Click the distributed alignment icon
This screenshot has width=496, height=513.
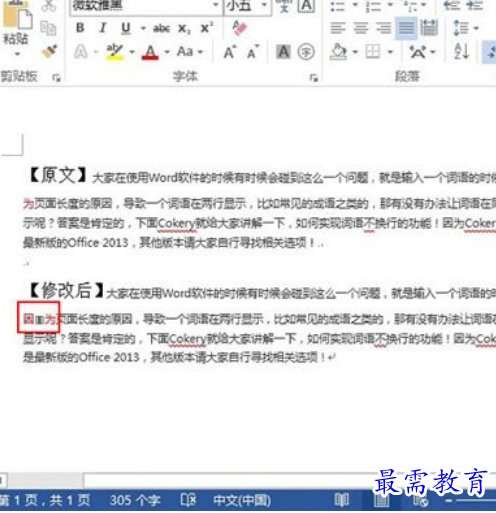coord(429,28)
